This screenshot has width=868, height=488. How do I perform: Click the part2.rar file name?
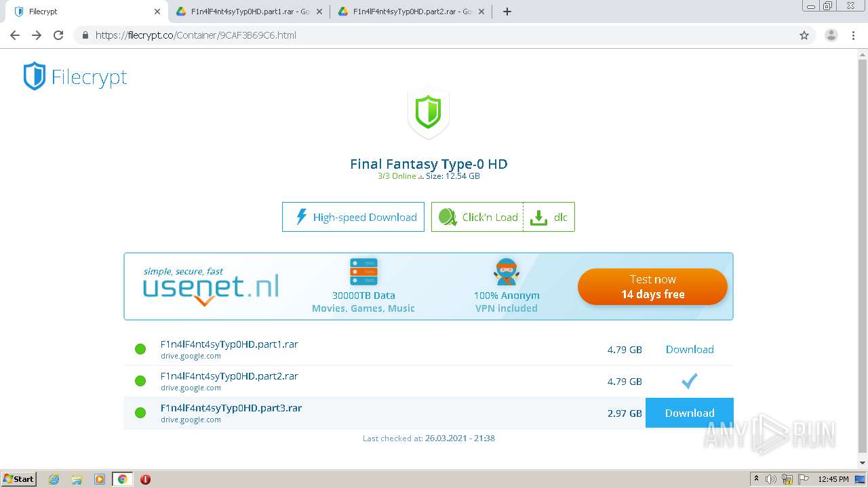[x=229, y=376]
